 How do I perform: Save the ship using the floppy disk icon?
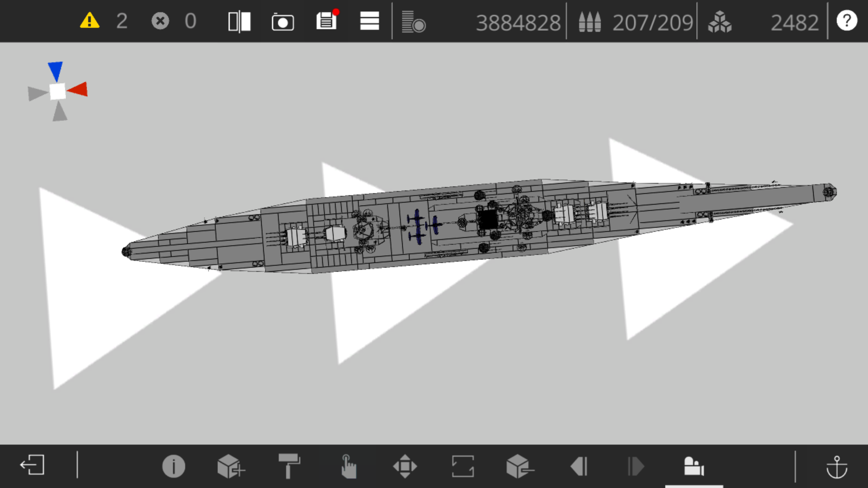tap(327, 20)
